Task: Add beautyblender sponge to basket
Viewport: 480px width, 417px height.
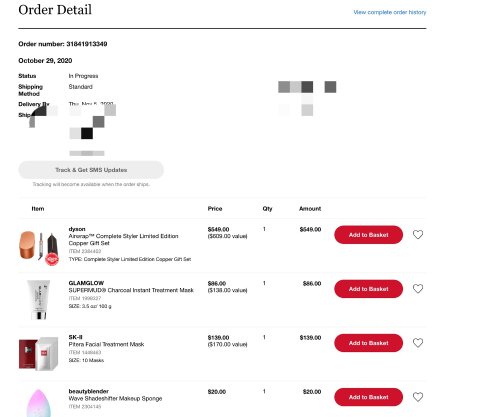Action: 368,397
